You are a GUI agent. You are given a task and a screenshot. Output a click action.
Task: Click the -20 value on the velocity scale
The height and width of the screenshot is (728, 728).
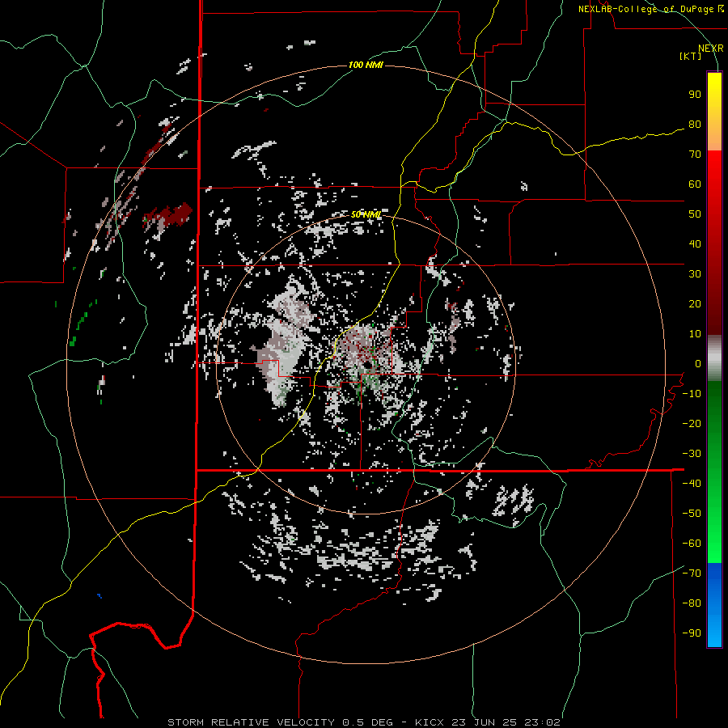692,424
